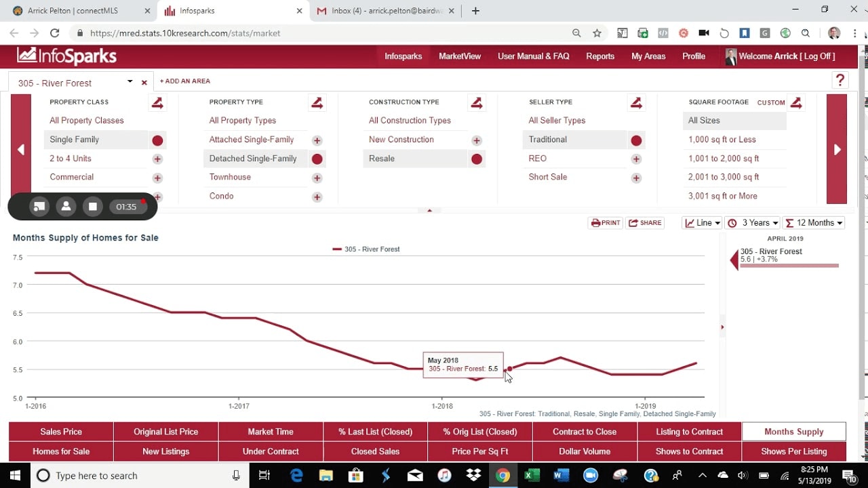Click the browser zoom magnifier icon
Image resolution: width=868 pixels, height=488 pixels.
pos(576,33)
